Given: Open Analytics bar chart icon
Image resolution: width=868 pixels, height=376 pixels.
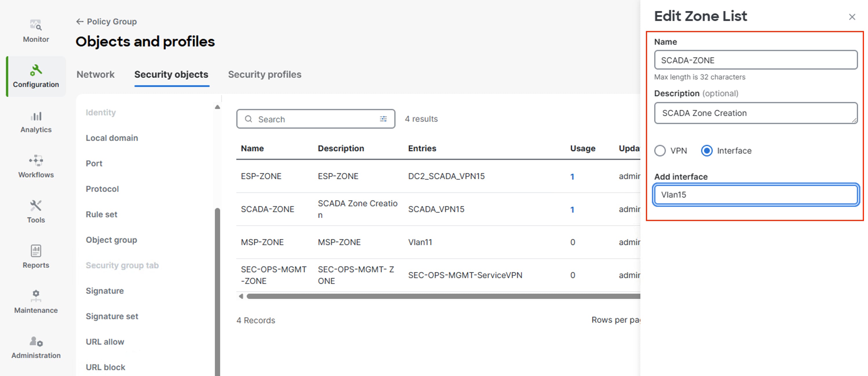Looking at the screenshot, I should pos(36,116).
